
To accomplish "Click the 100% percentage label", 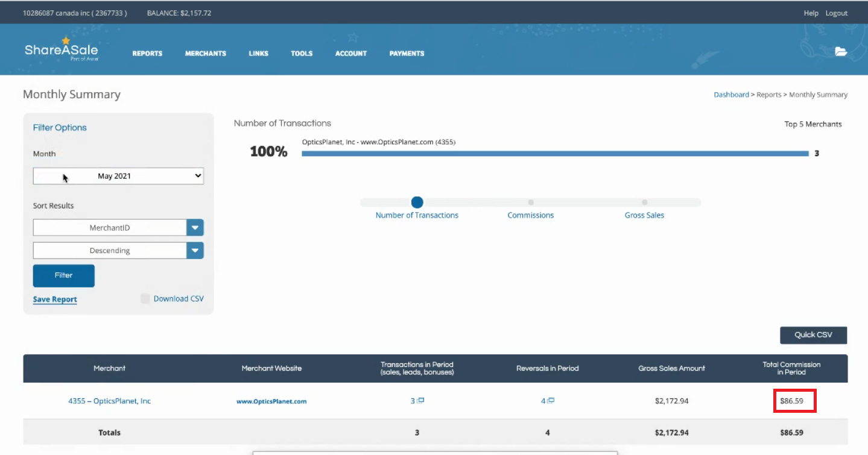I will click(268, 152).
